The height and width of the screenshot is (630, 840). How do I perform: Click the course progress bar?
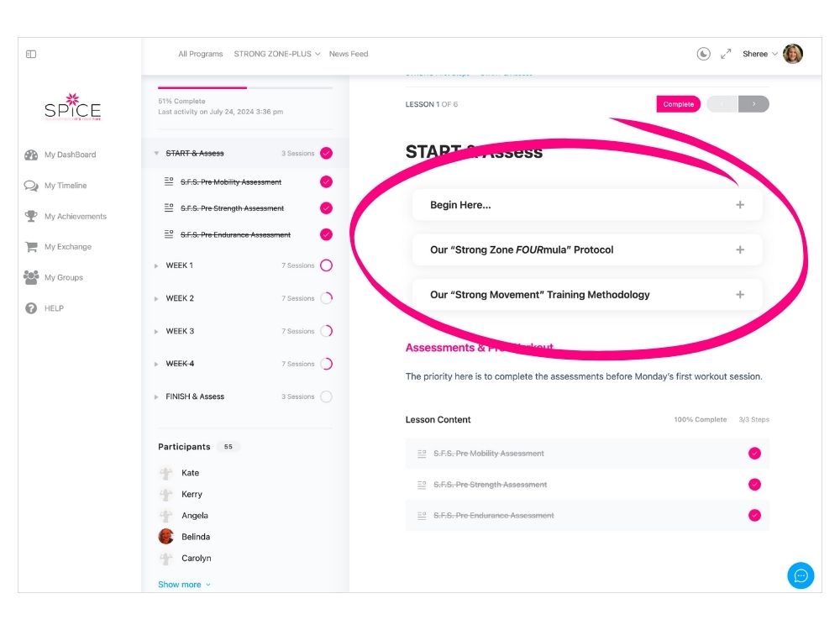pos(244,87)
